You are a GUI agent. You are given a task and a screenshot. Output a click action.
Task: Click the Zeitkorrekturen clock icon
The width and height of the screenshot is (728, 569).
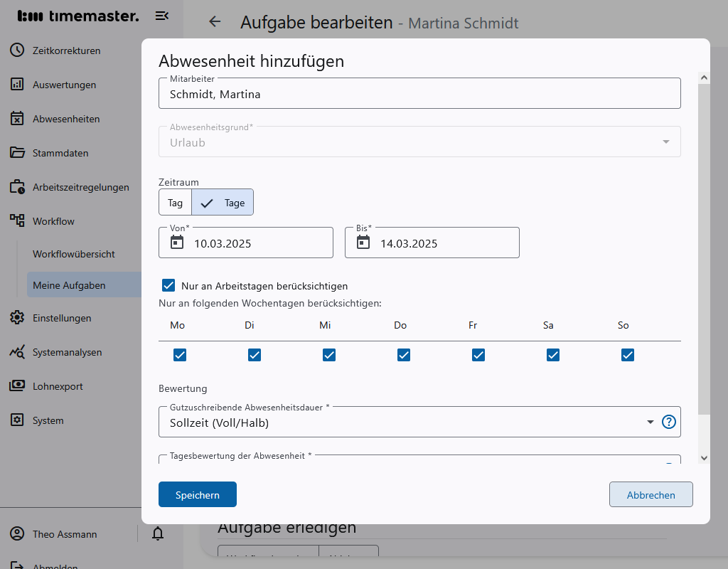(17, 50)
